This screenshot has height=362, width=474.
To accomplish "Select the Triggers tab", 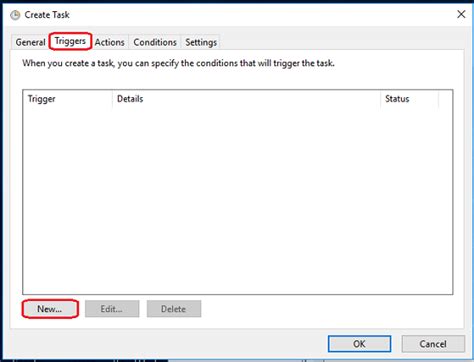I will click(x=70, y=41).
